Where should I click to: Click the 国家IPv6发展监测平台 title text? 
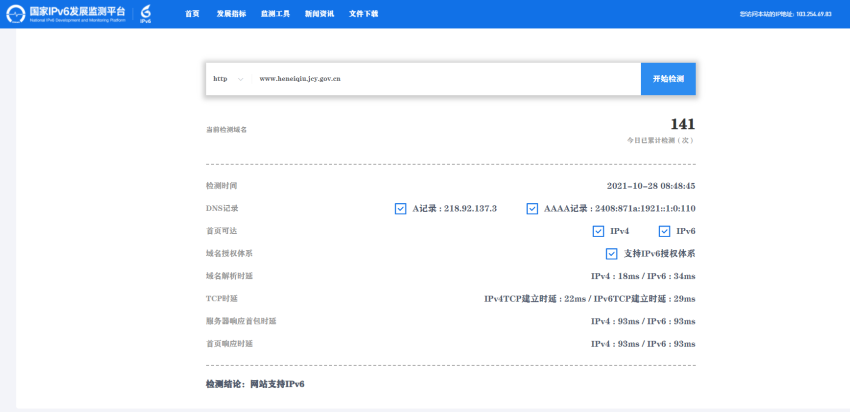(78, 11)
